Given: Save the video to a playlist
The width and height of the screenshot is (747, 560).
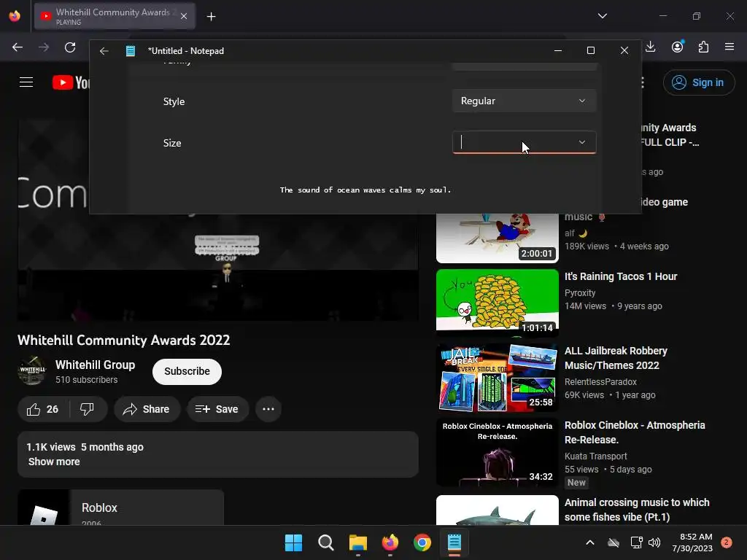Looking at the screenshot, I should tap(217, 409).
